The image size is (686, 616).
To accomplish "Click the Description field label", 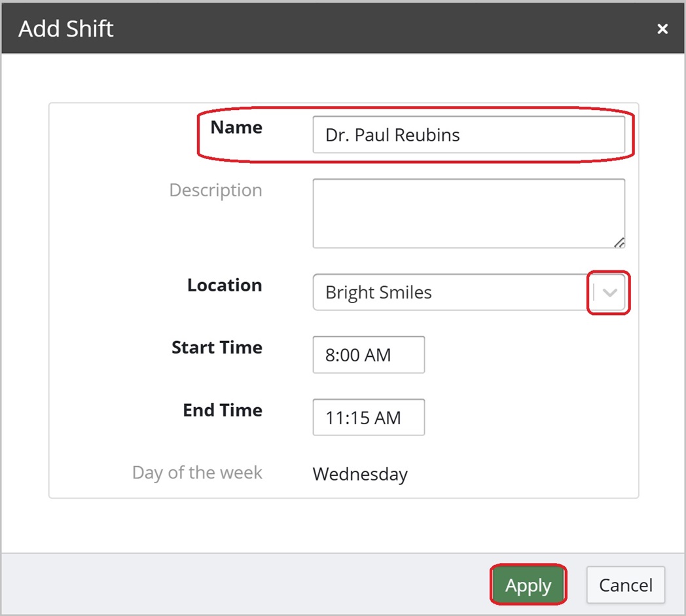I will tap(215, 190).
